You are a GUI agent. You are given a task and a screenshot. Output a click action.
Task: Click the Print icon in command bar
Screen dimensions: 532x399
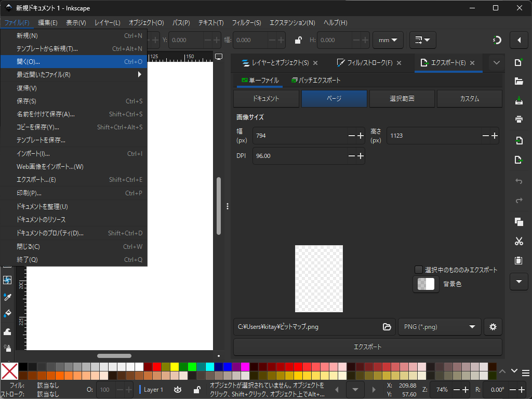(x=518, y=119)
